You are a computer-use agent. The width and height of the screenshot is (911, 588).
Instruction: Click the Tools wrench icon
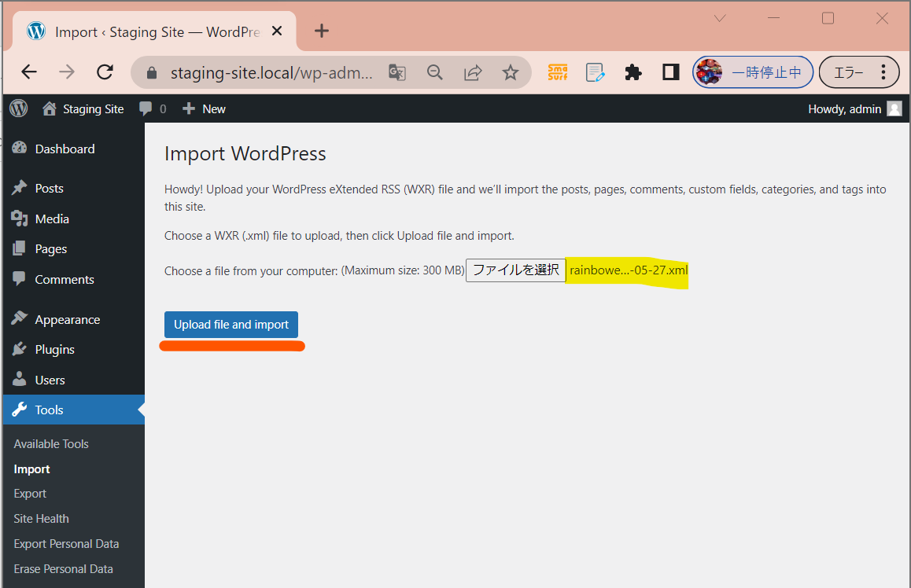pyautogui.click(x=19, y=410)
